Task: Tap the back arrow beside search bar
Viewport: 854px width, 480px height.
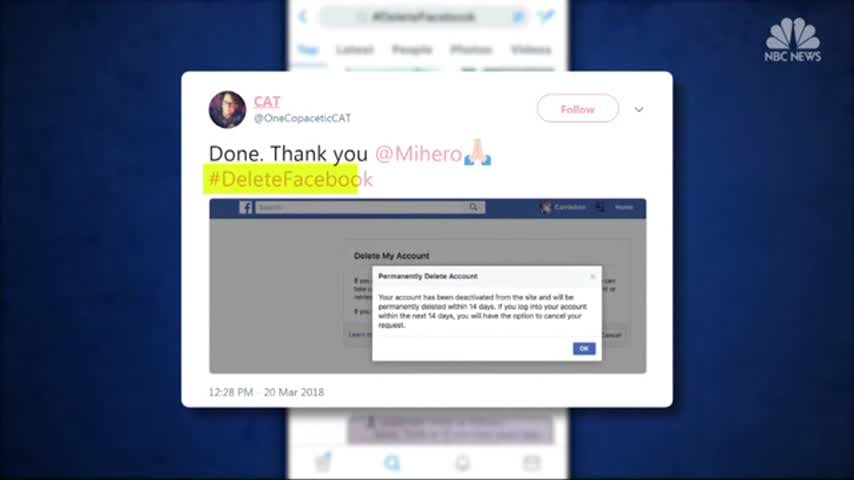Action: (303, 17)
